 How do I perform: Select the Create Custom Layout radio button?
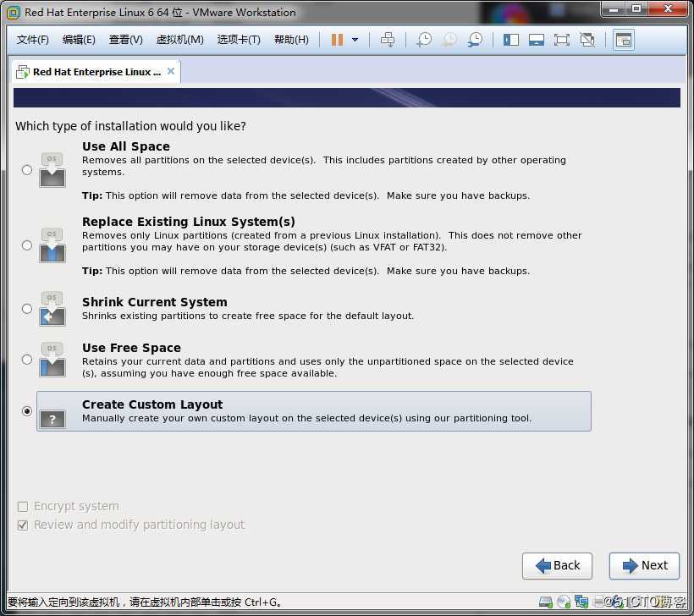(x=27, y=411)
